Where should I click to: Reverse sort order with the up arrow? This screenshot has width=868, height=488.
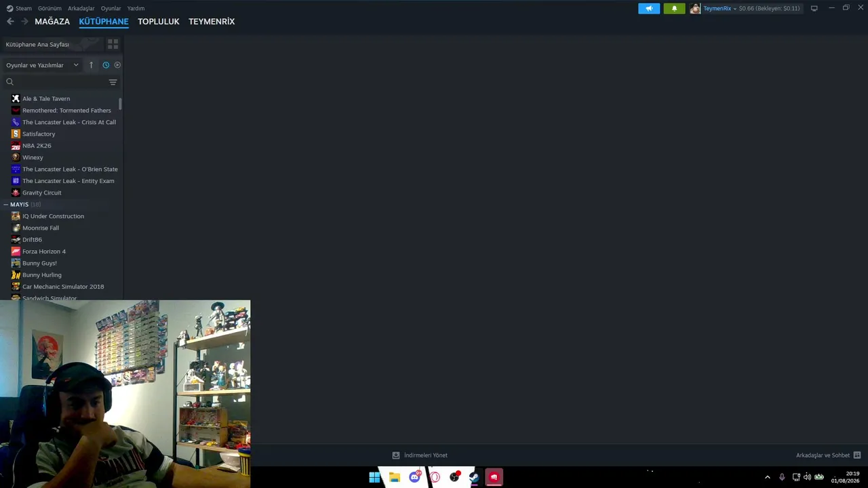[x=91, y=65]
